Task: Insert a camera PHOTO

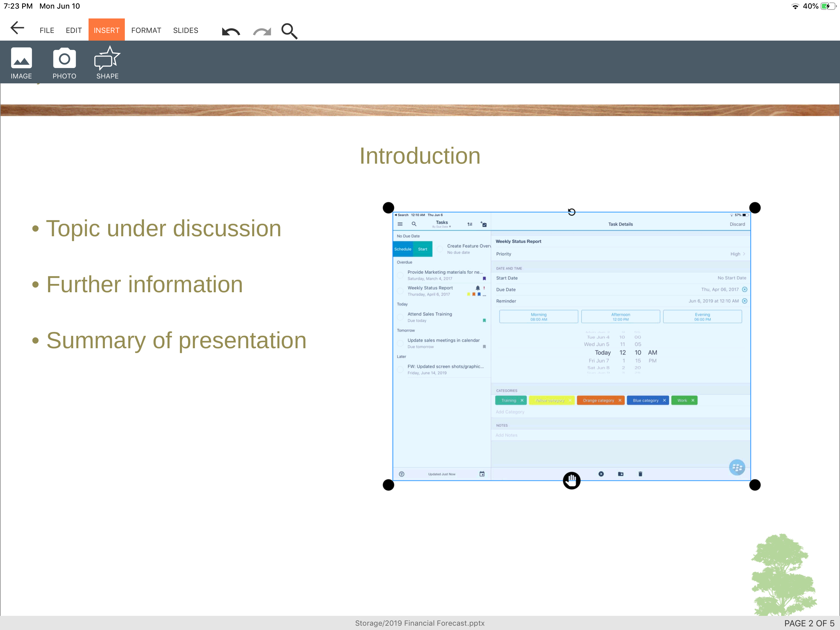Action: click(64, 63)
